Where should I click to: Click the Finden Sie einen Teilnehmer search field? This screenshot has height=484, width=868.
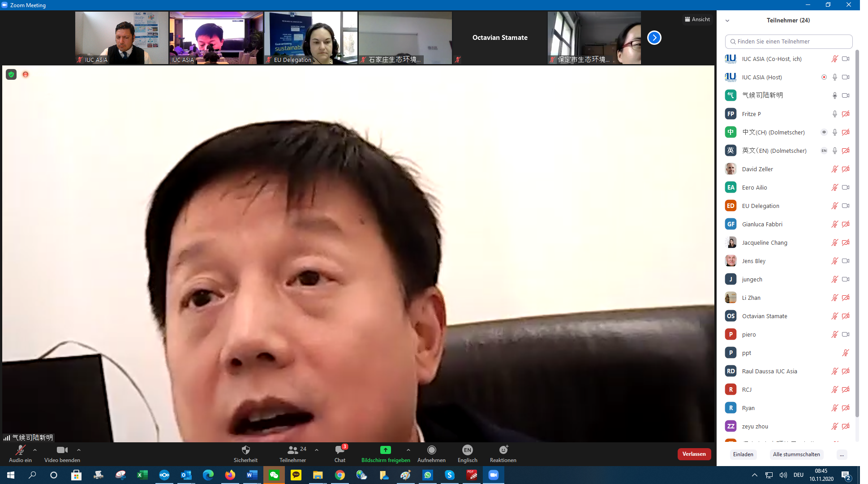(x=788, y=41)
